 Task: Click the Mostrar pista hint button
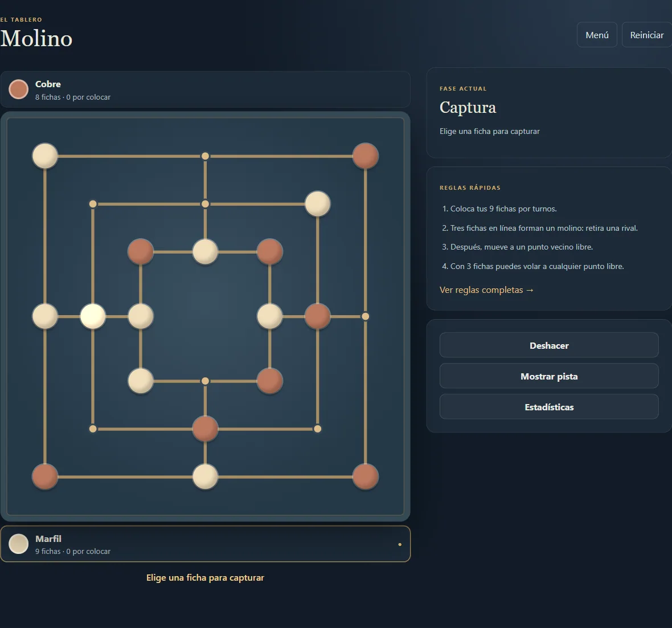pos(549,376)
